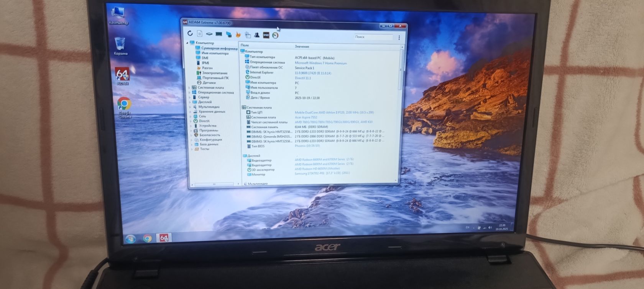Expand the Хранение данных tree node

(191, 112)
